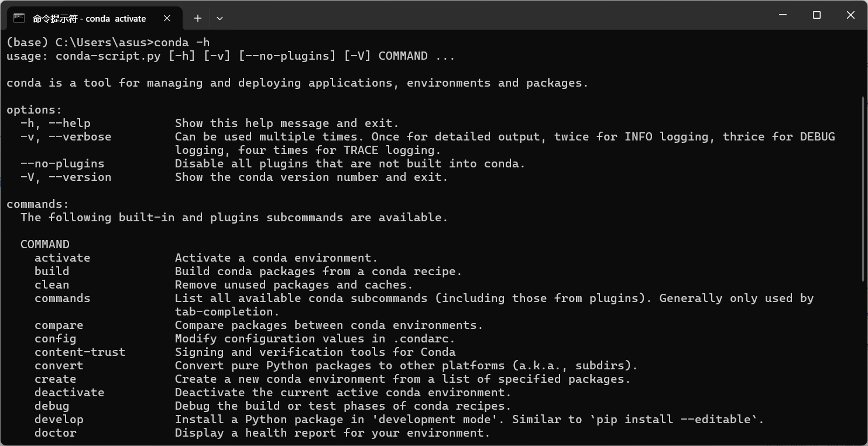This screenshot has width=868, height=446.
Task: Click the build command entry
Action: click(52, 271)
